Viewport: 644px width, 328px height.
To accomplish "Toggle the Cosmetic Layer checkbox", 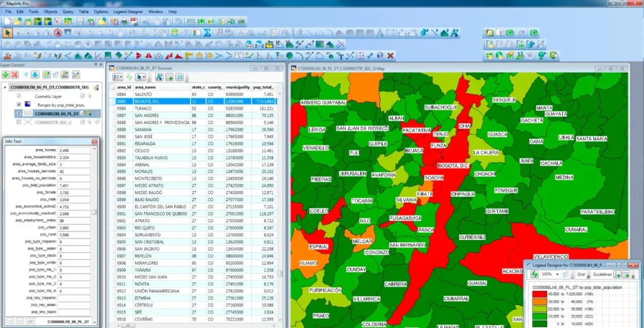I will (x=18, y=96).
